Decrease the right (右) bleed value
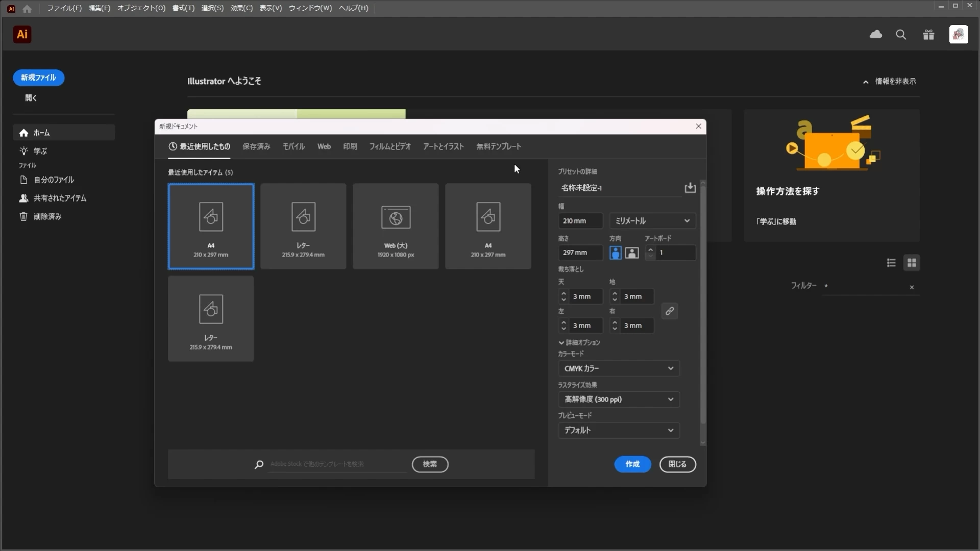This screenshot has width=980, height=551. (x=615, y=329)
